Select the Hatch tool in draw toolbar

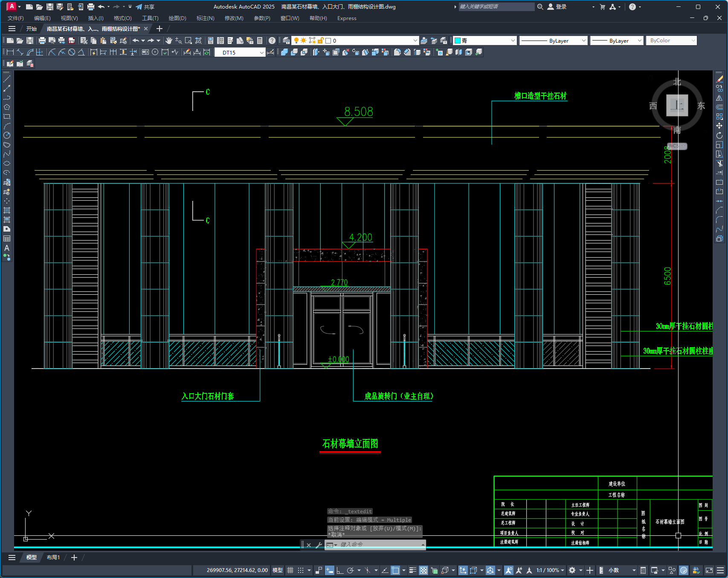tap(7, 210)
